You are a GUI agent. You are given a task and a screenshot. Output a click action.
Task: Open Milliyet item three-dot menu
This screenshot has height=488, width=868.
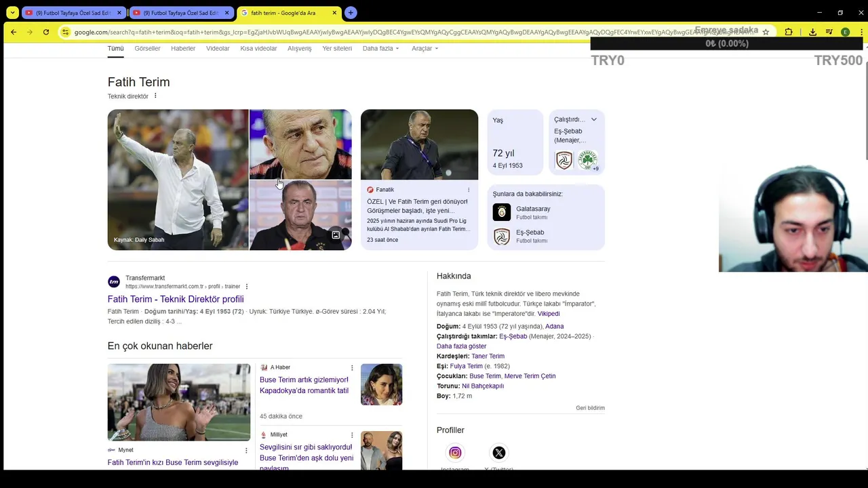[x=352, y=434]
